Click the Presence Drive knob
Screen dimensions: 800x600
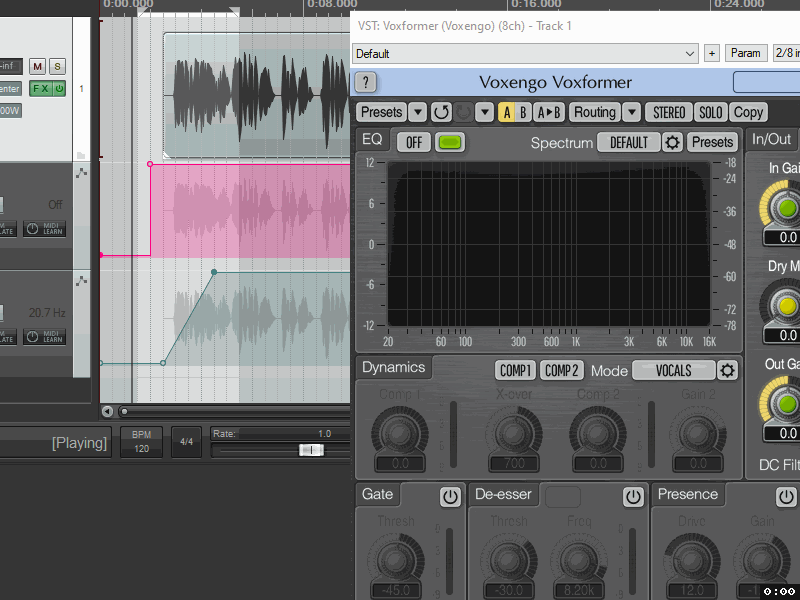(692, 560)
